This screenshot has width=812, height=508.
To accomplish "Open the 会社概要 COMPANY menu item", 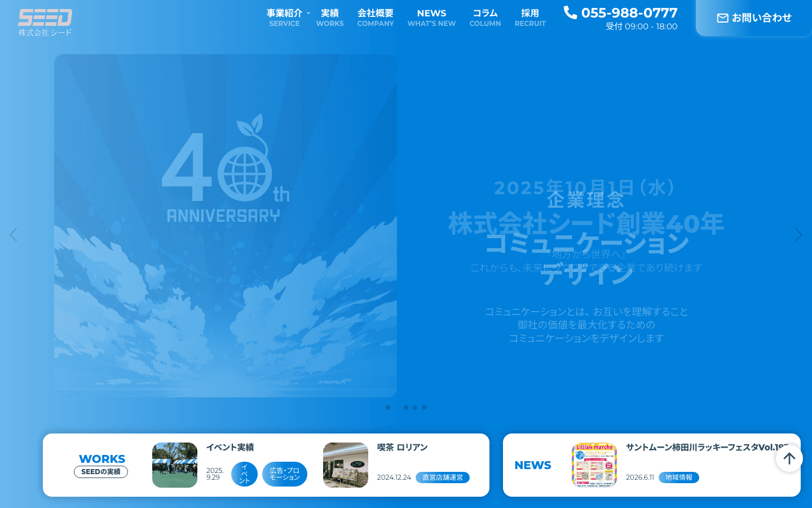I will coord(376,17).
